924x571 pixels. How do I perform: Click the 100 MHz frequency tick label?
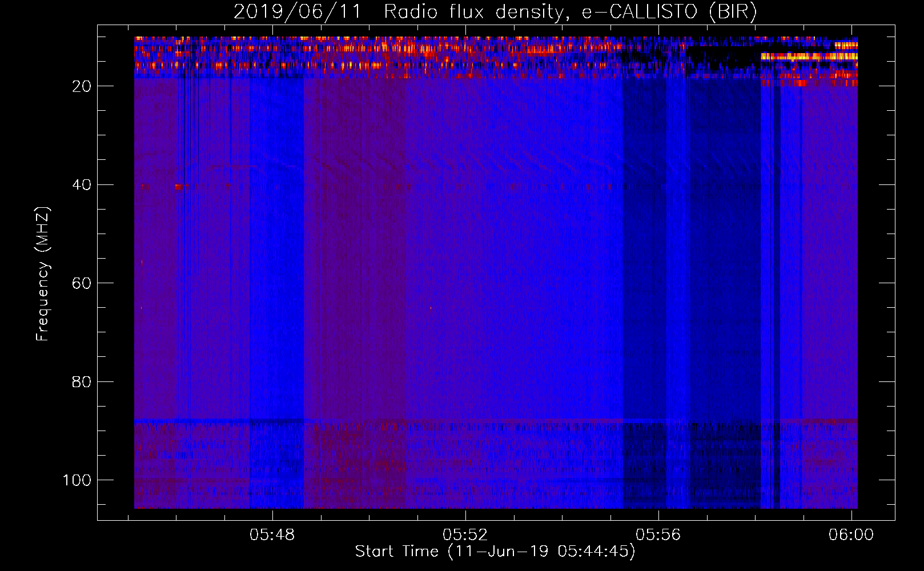[x=77, y=480]
